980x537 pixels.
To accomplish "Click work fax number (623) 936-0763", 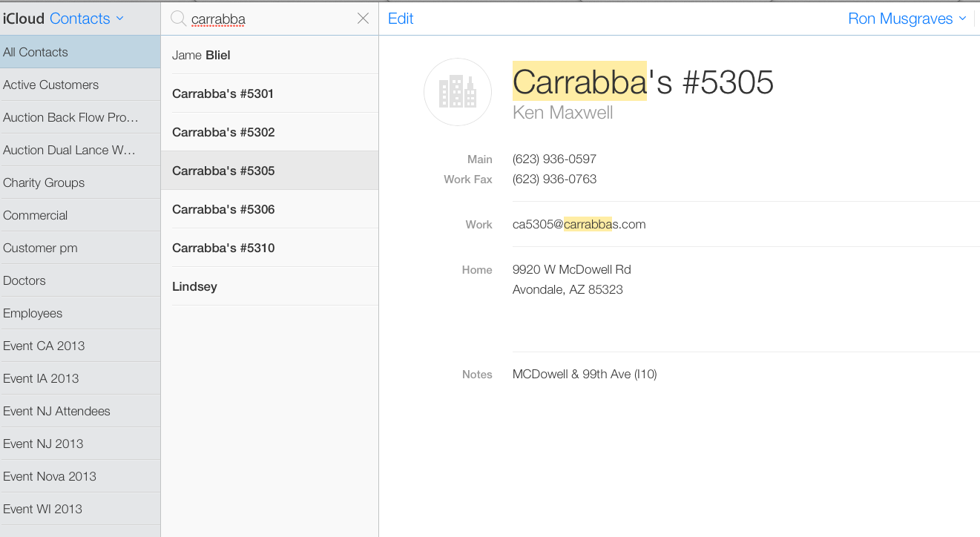I will (x=554, y=179).
